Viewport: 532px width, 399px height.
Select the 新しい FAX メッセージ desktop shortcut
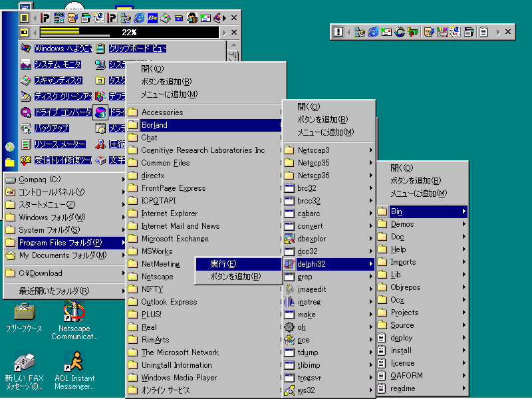point(24,370)
